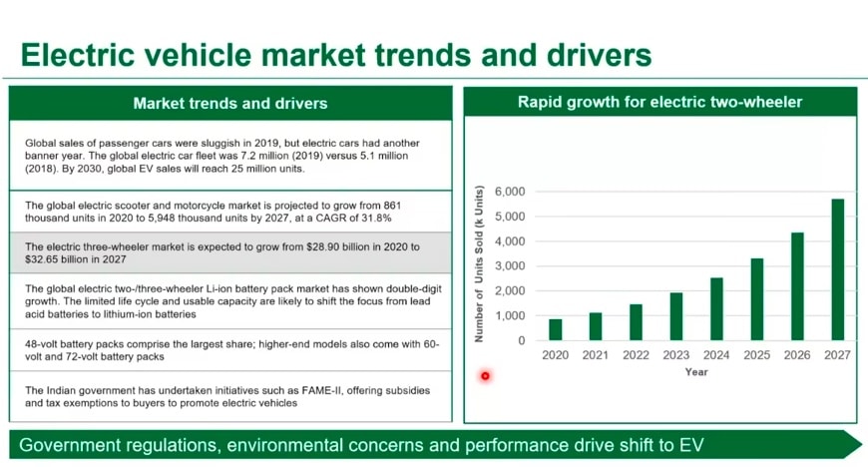Click the 6,000 y-axis tick label
The width and height of the screenshot is (868, 467).
pyautogui.click(x=510, y=192)
